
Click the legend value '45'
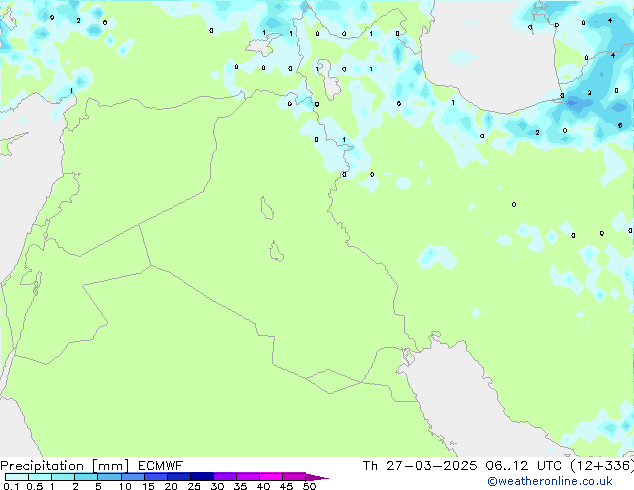[286, 486]
